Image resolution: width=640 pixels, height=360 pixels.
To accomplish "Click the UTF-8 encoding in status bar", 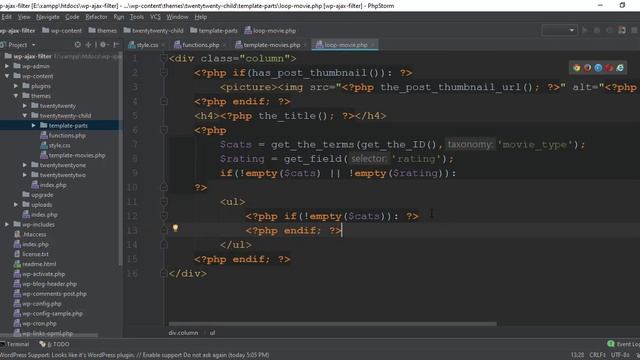I will 620,355.
